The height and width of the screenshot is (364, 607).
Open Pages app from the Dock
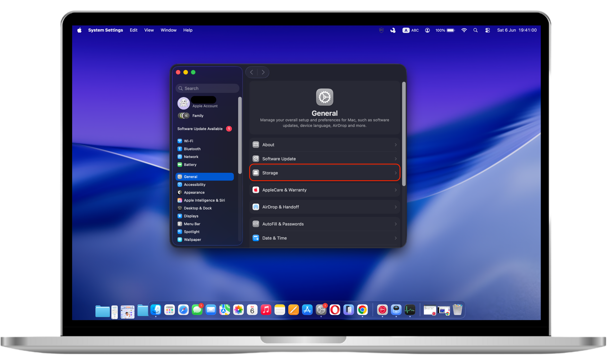point(294,310)
